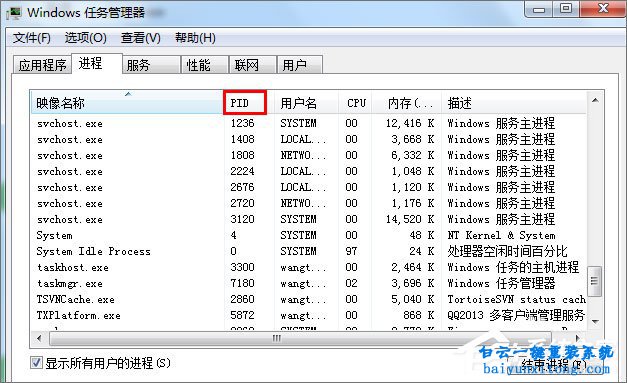Viewport: 627px width, 383px height.
Task: Open the 文件(F) menu
Action: pyautogui.click(x=32, y=38)
